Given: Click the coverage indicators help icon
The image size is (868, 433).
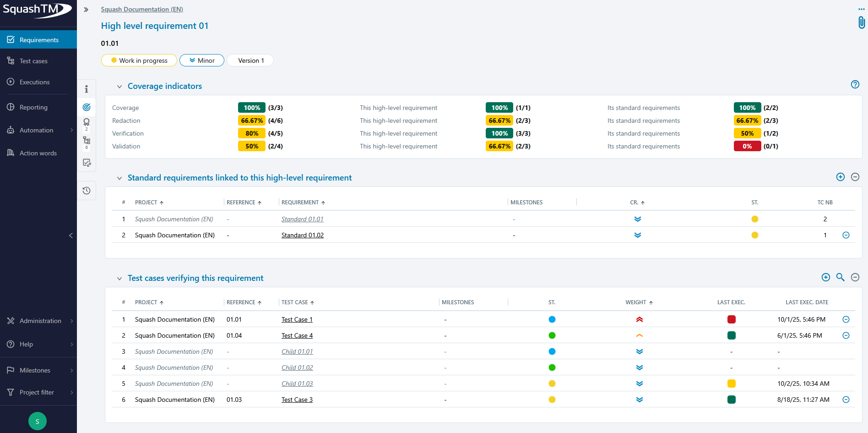Looking at the screenshot, I should [855, 84].
